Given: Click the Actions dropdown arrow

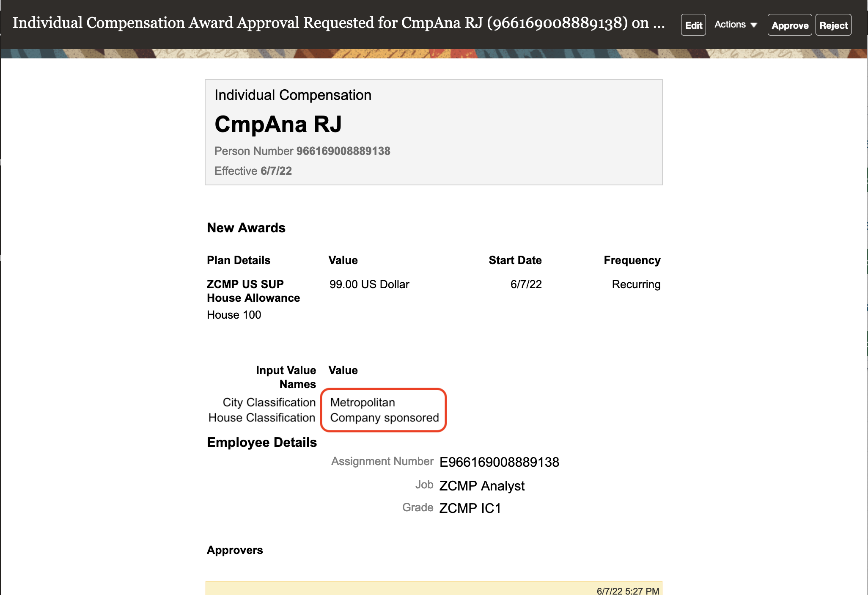Looking at the screenshot, I should click(753, 25).
